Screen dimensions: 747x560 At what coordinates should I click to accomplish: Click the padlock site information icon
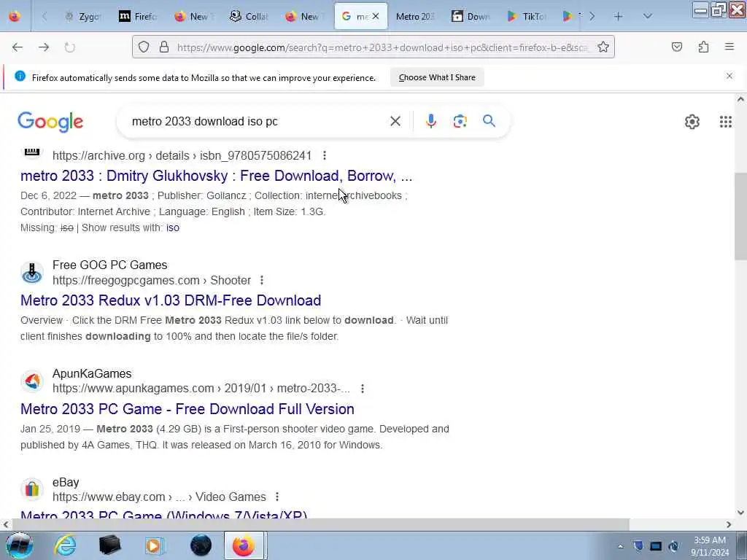pos(164,47)
